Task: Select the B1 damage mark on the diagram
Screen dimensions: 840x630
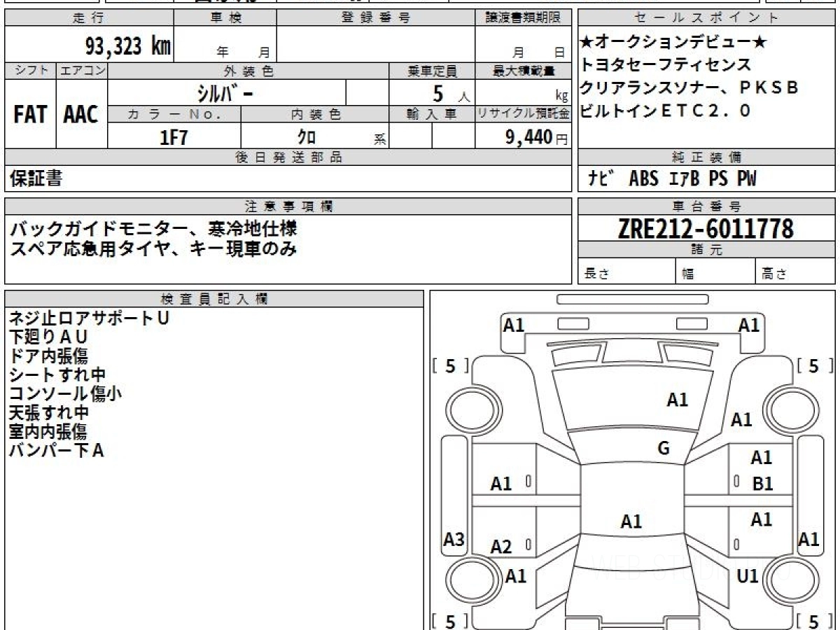Action: point(762,484)
